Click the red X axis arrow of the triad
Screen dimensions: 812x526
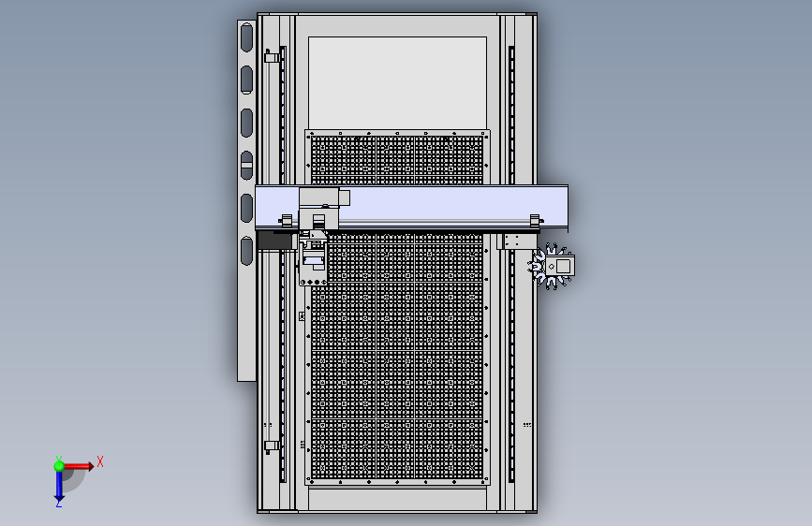[79, 466]
